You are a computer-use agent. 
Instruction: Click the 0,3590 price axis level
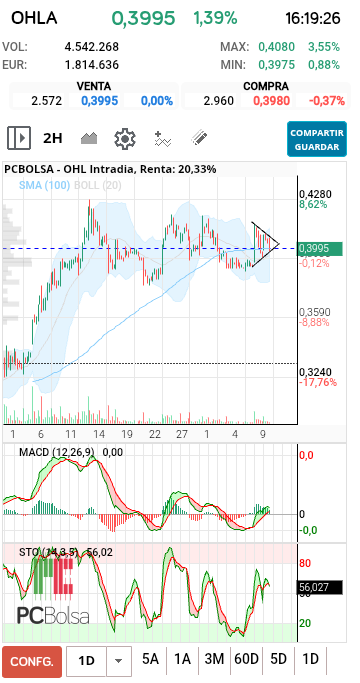[x=315, y=312]
